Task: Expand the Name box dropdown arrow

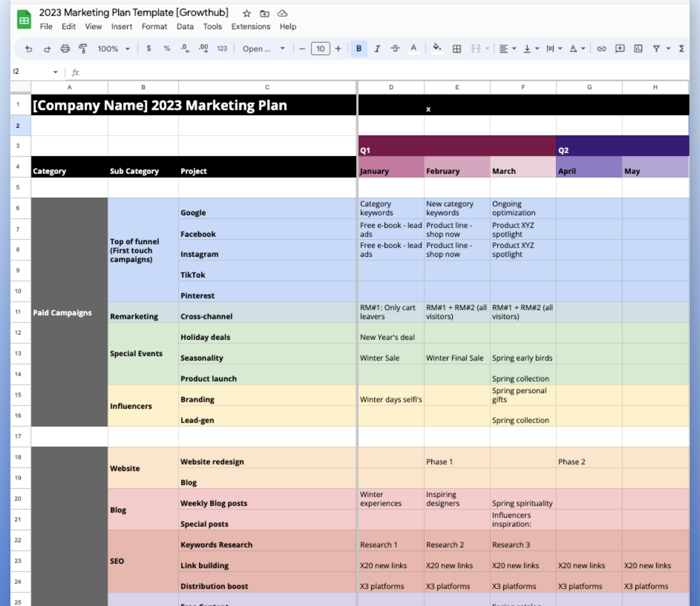Action: coord(55,72)
